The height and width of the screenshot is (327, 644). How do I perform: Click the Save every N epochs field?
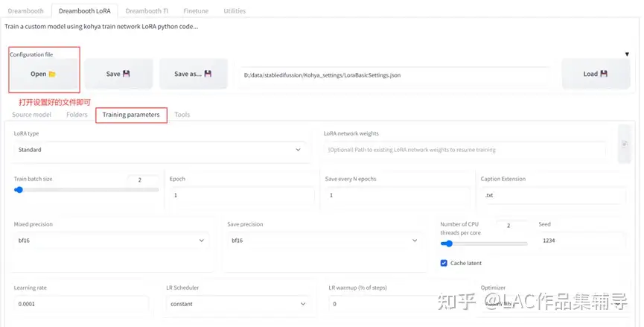pyautogui.click(x=398, y=195)
